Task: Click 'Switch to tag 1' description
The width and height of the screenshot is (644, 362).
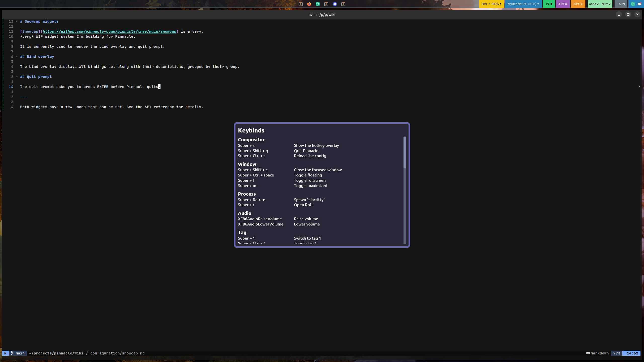Action: [x=307, y=238]
